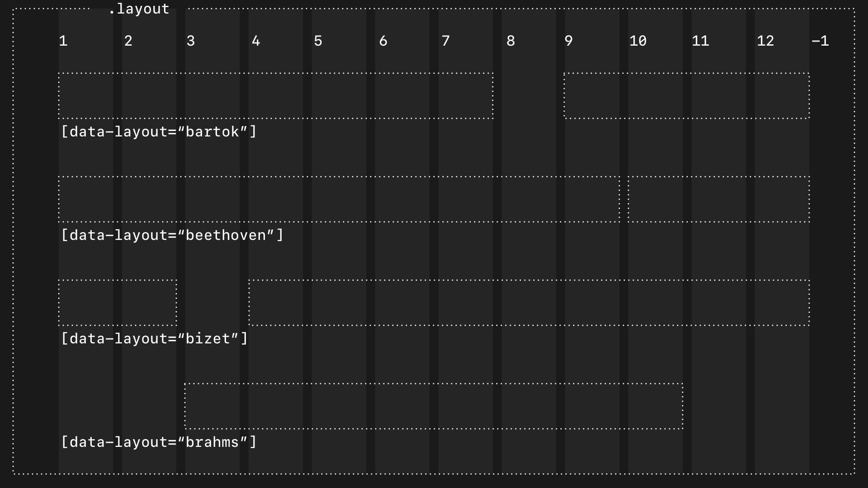
Task: Select the large beethoven grid area
Action: tap(339, 199)
